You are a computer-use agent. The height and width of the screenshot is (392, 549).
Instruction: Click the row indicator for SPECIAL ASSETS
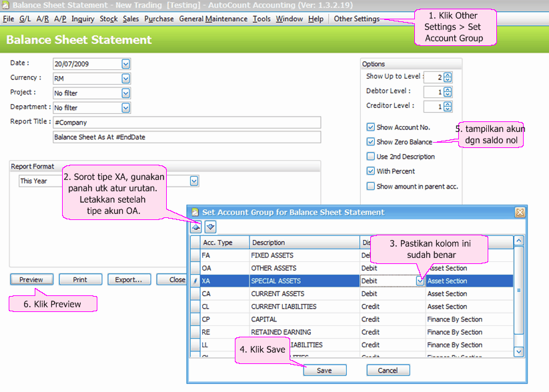[x=195, y=281]
